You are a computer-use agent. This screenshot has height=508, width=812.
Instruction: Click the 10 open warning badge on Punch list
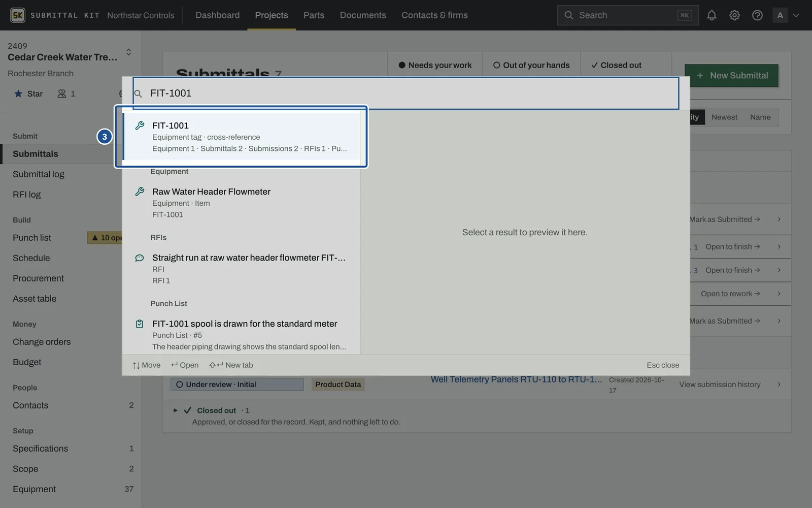tap(106, 238)
